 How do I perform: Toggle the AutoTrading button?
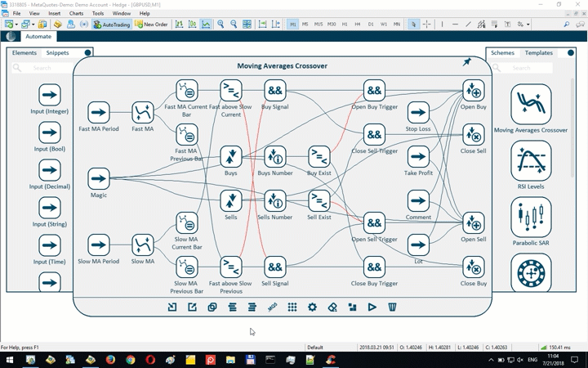click(112, 25)
